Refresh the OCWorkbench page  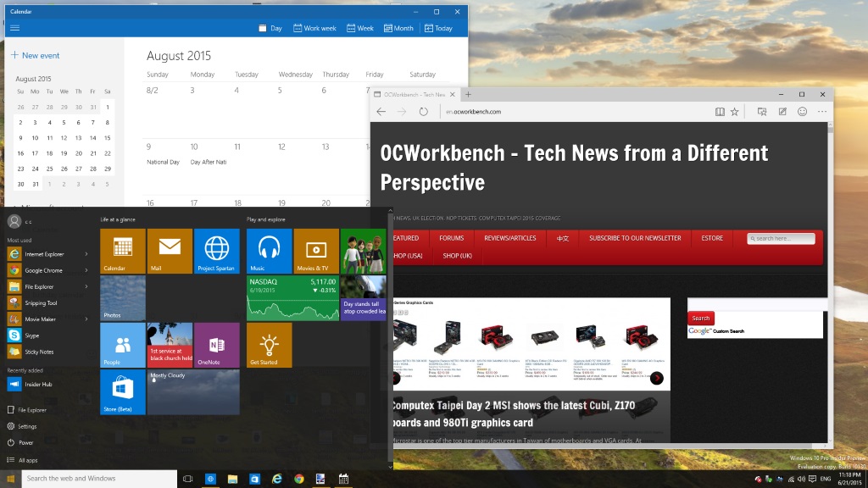pyautogui.click(x=424, y=112)
